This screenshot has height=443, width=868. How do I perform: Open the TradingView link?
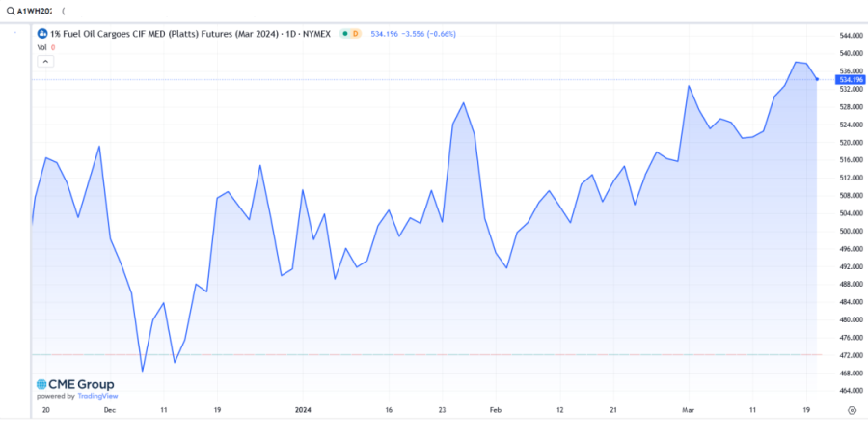click(96, 396)
